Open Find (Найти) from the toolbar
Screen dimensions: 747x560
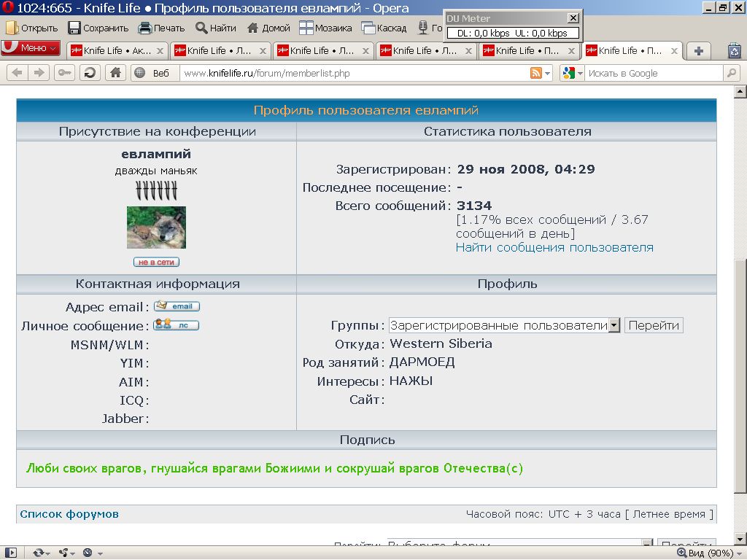pyautogui.click(x=202, y=28)
